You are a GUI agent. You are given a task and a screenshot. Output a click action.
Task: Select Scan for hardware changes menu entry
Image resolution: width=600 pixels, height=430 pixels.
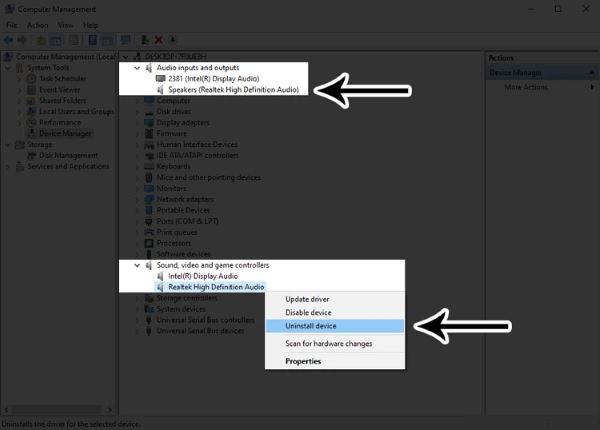pyautogui.click(x=335, y=344)
